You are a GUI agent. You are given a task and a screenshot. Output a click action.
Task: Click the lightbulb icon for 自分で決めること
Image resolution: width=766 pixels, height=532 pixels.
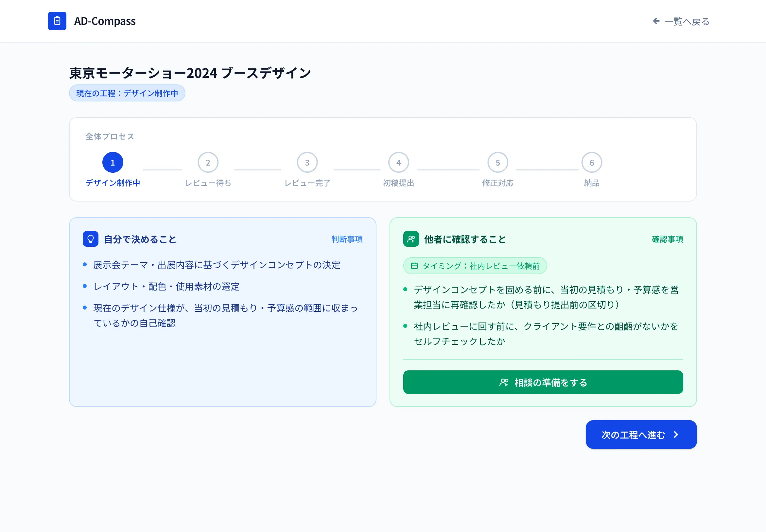[x=90, y=239]
